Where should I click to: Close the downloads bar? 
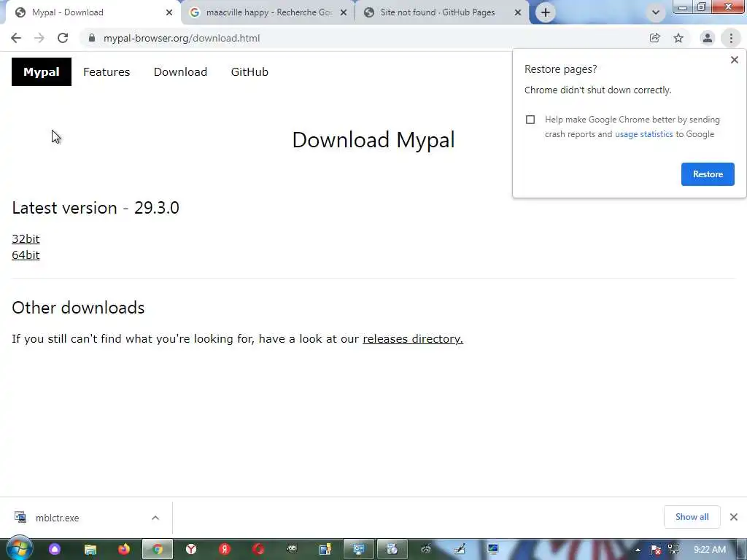[x=734, y=517]
